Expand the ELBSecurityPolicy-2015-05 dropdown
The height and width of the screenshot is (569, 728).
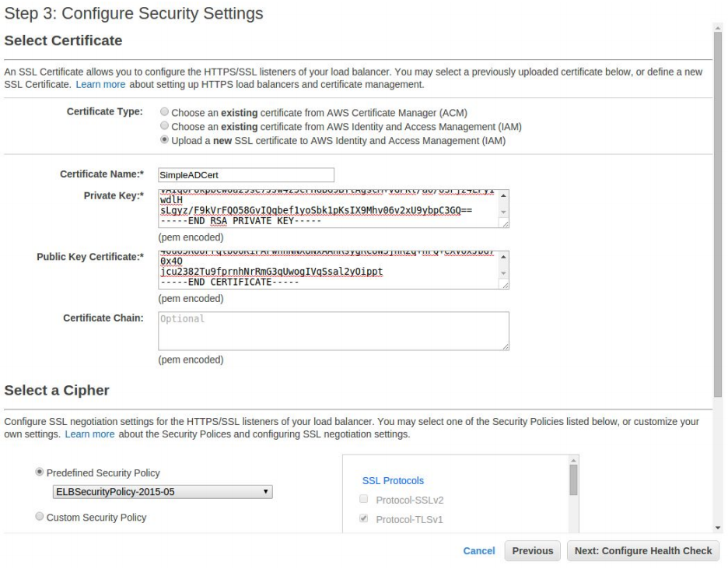point(163,492)
